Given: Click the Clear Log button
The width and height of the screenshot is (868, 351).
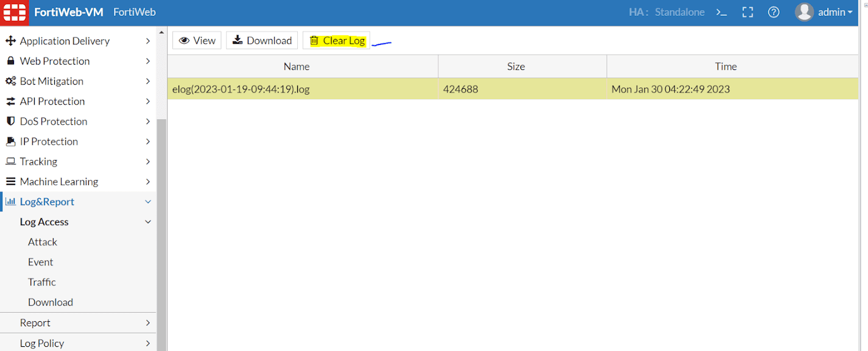Looking at the screenshot, I should click(336, 41).
